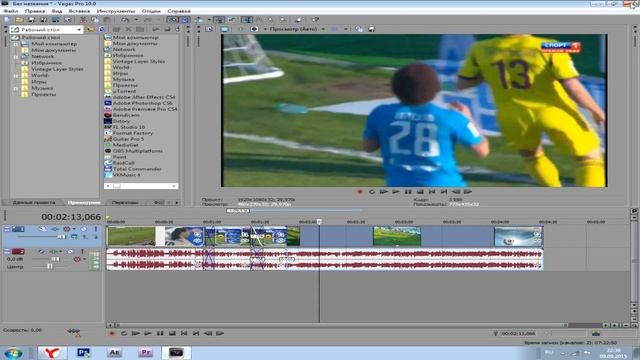Open the video track FX icon

(55, 229)
